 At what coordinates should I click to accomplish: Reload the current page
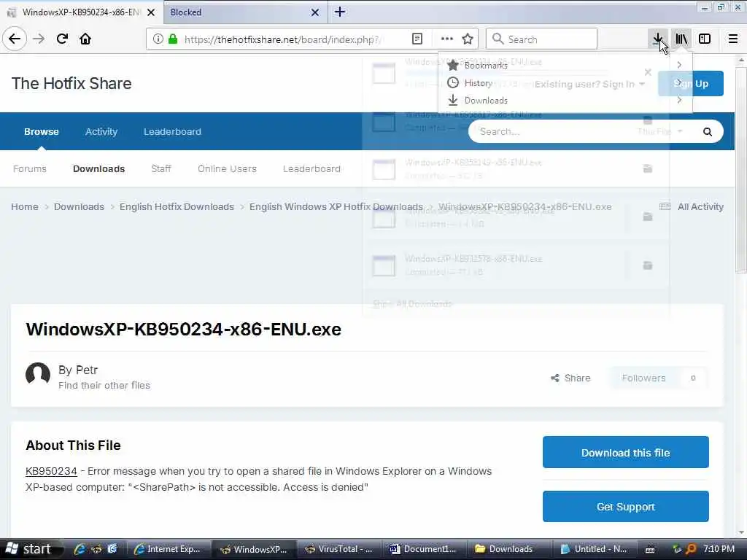tap(62, 39)
